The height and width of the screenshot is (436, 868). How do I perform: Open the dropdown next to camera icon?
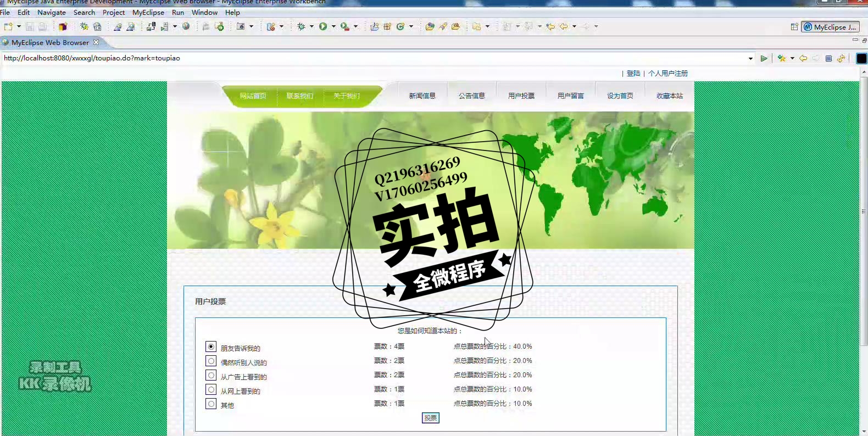(252, 26)
